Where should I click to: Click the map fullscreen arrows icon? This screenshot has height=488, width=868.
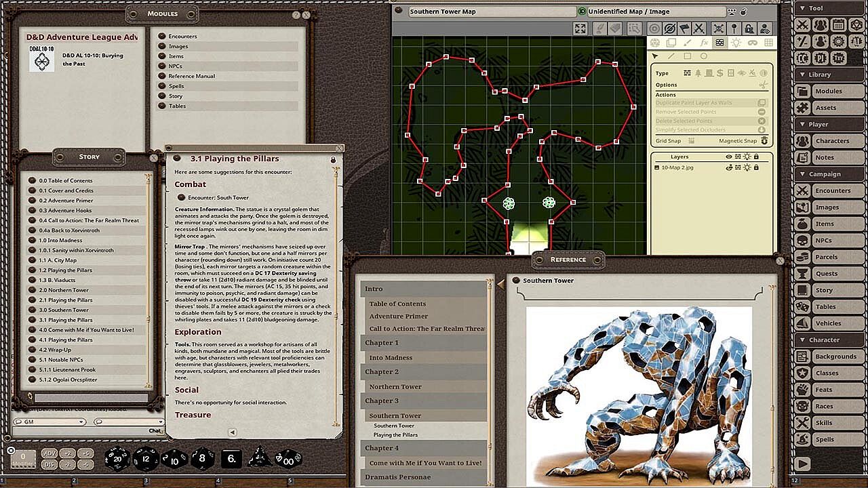pos(580,28)
